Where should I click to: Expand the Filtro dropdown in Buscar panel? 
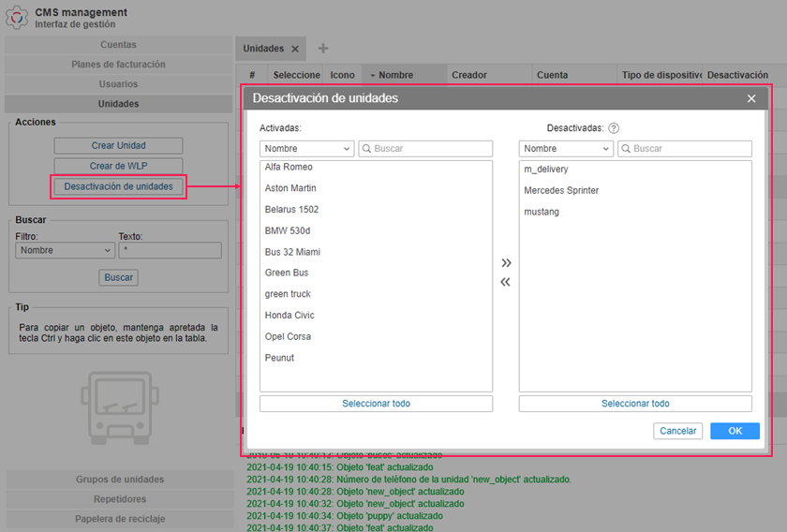(x=64, y=250)
